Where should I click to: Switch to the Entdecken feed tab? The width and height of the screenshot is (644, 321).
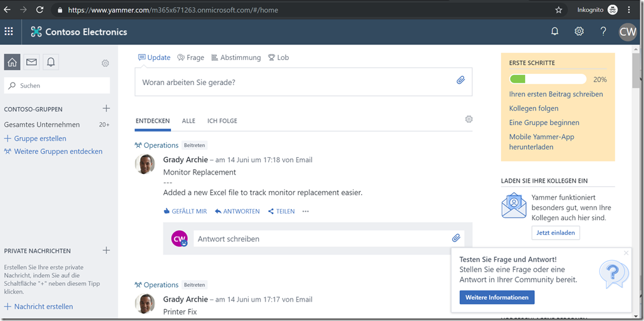[153, 121]
